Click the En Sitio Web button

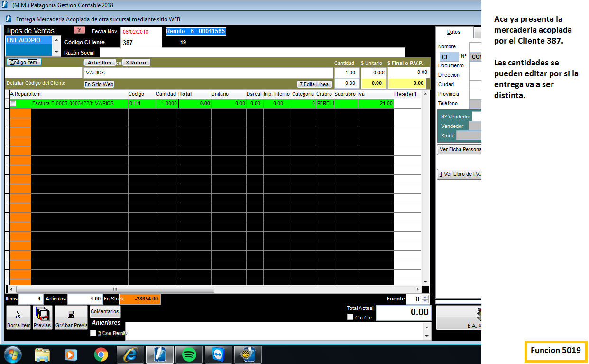pyautogui.click(x=99, y=84)
